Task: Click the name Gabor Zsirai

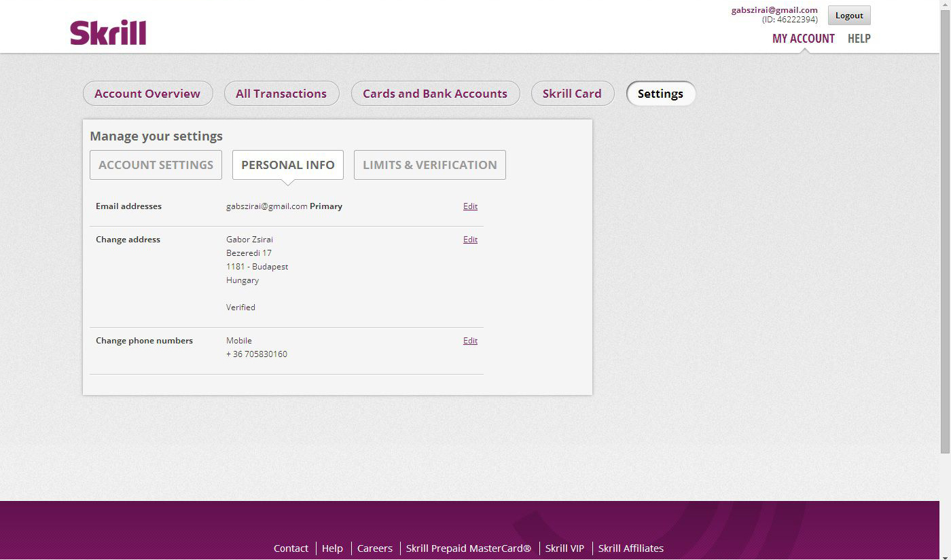Action: [x=249, y=240]
